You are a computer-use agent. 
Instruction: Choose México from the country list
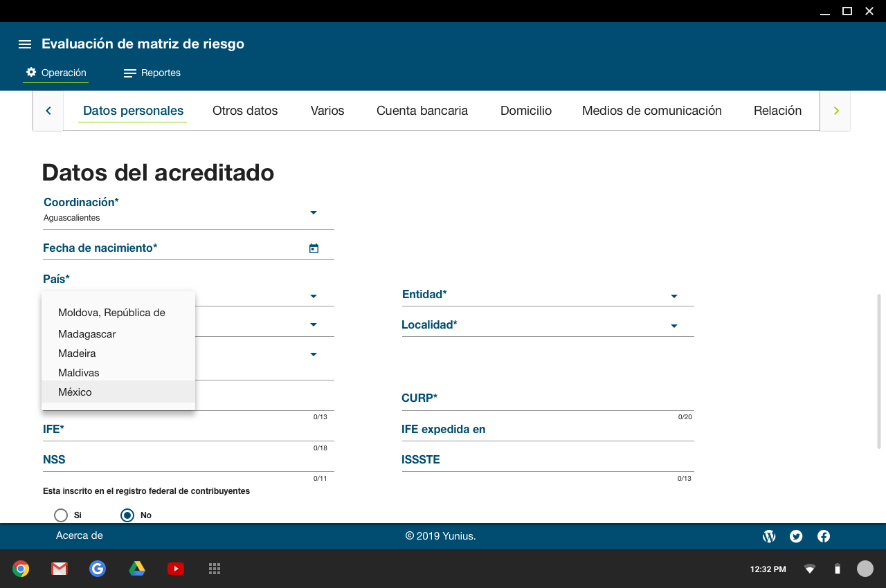[x=75, y=392]
